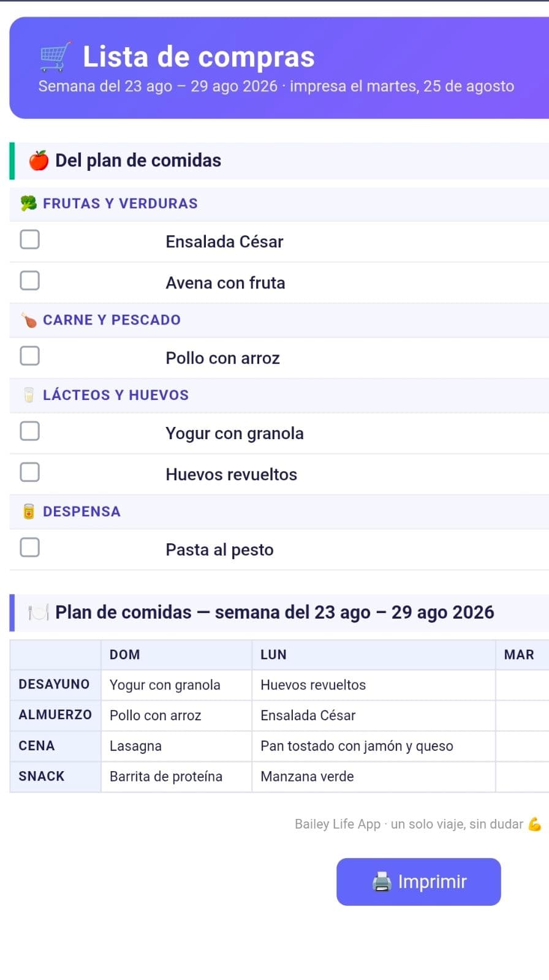The width and height of the screenshot is (549, 980).
Task: Click the Manzana verde snack cell
Action: [374, 777]
